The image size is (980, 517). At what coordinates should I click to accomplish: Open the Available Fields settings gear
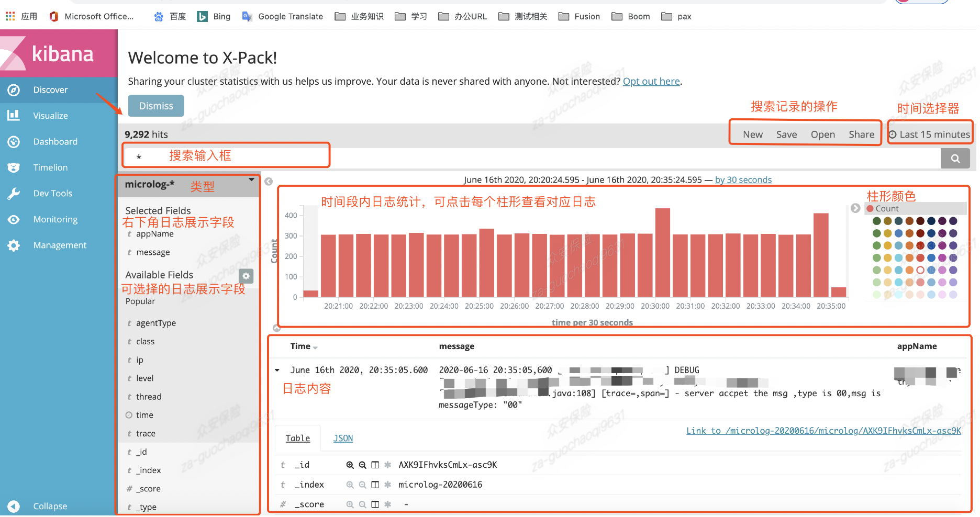pyautogui.click(x=246, y=276)
